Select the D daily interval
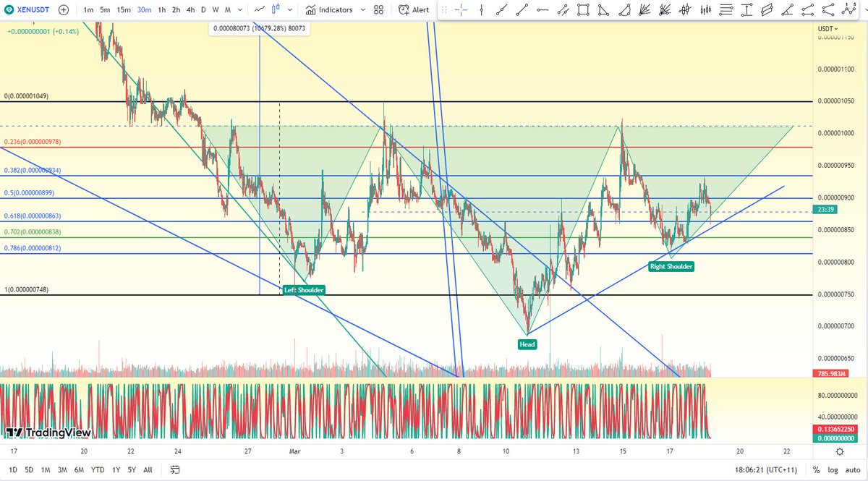868x481 pixels. tap(203, 10)
